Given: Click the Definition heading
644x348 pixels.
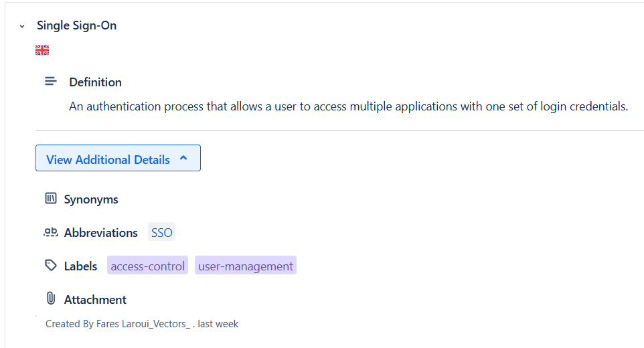Looking at the screenshot, I should 95,82.
